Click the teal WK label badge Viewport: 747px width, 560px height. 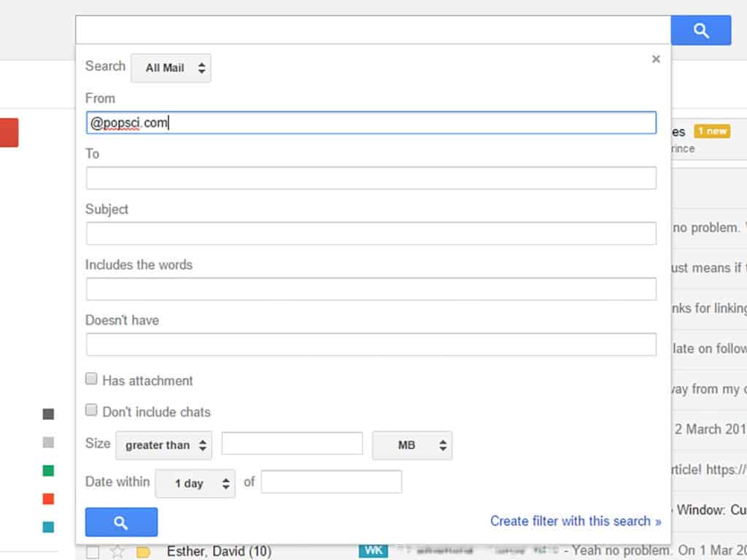click(373, 551)
